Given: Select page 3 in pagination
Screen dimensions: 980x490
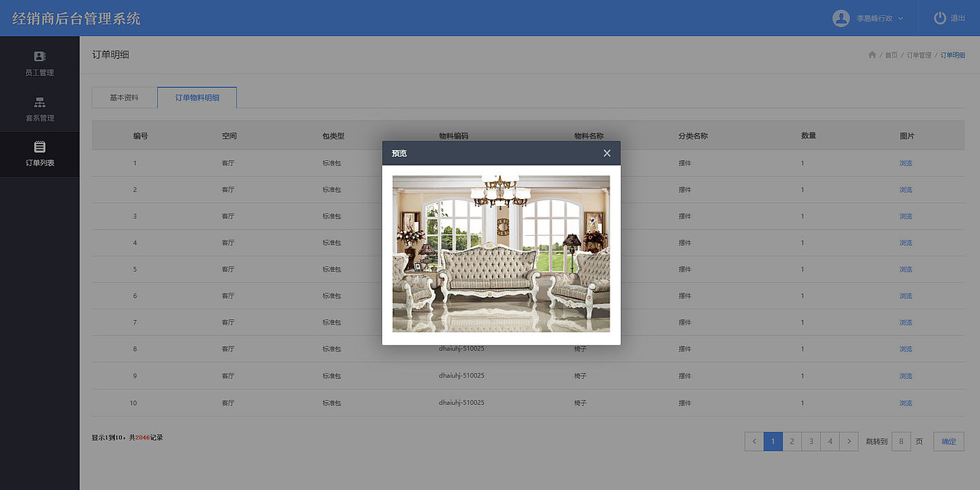Looking at the screenshot, I should (811, 442).
